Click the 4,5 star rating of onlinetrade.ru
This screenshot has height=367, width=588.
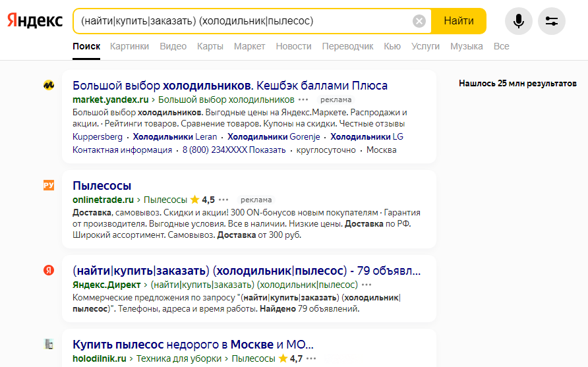coord(203,200)
